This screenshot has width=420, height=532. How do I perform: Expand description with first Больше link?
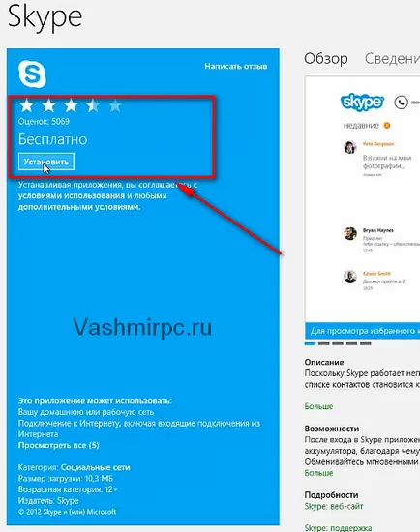point(318,406)
